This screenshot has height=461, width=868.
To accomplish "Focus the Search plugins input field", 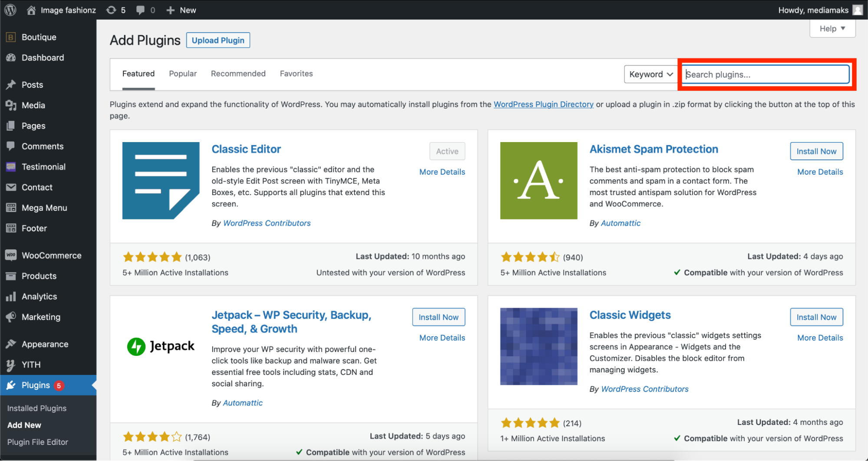I will 766,74.
